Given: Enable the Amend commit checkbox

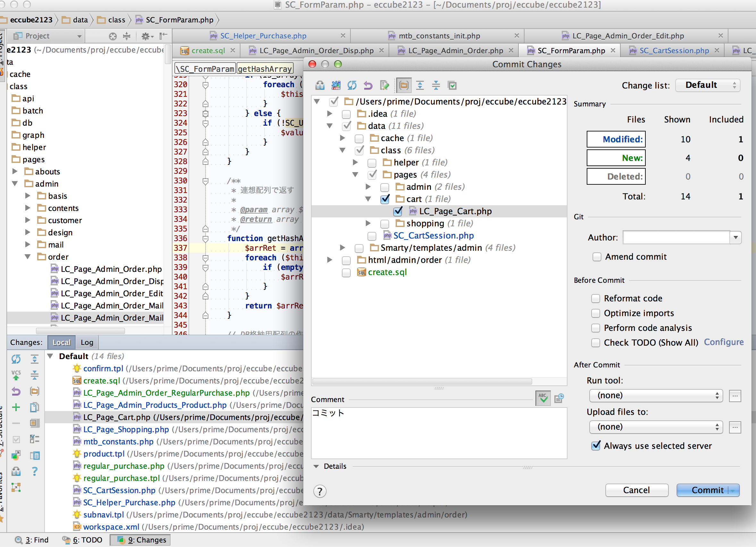Looking at the screenshot, I should 597,257.
